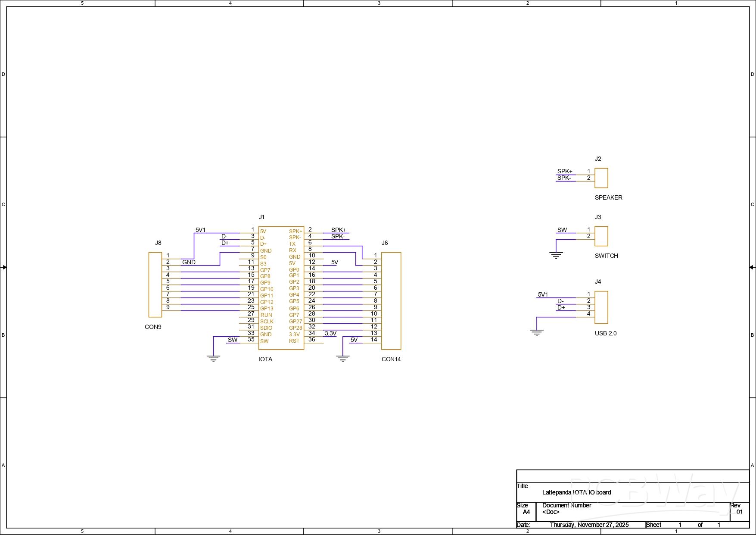Select the J1 IOTA connector symbol body
The width and height of the screenshot is (756, 535).
281,288
